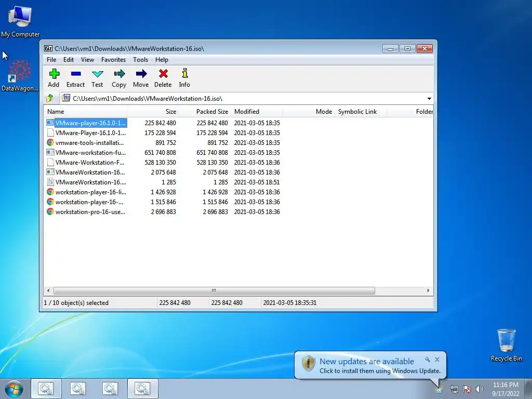
Task: Click the 7z title bar icon
Action: tap(48, 48)
